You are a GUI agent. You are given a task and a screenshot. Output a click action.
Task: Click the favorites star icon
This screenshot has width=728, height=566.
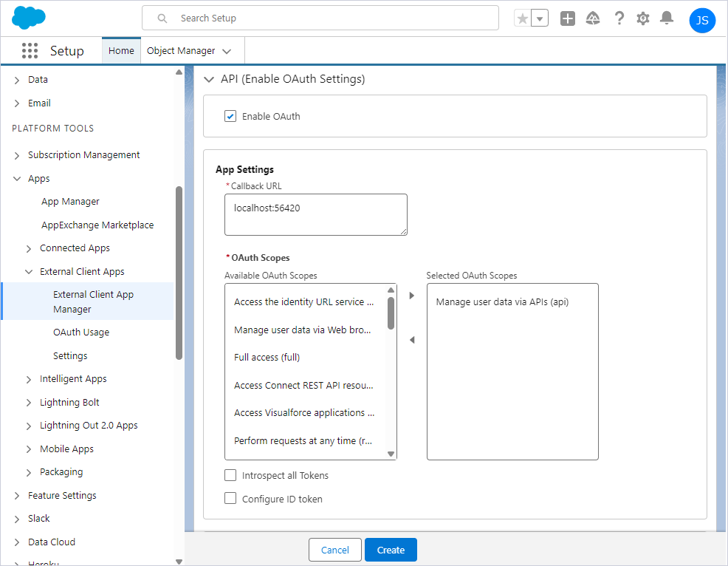522,18
